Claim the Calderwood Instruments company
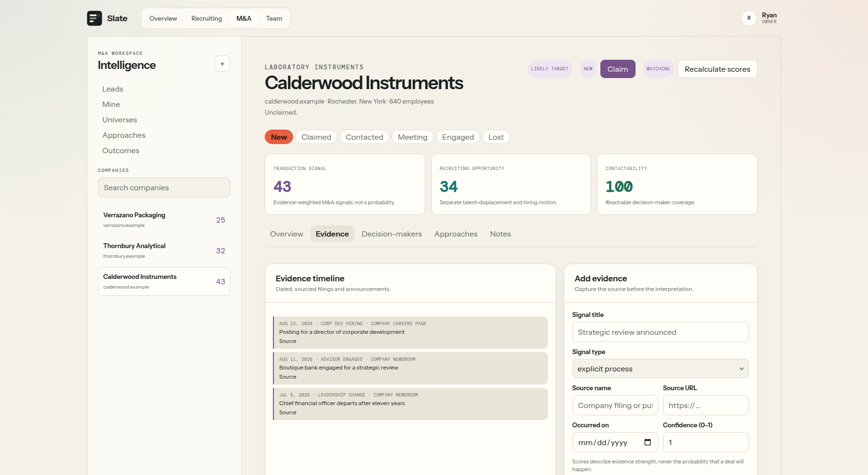This screenshot has height=475, width=868. (618, 69)
